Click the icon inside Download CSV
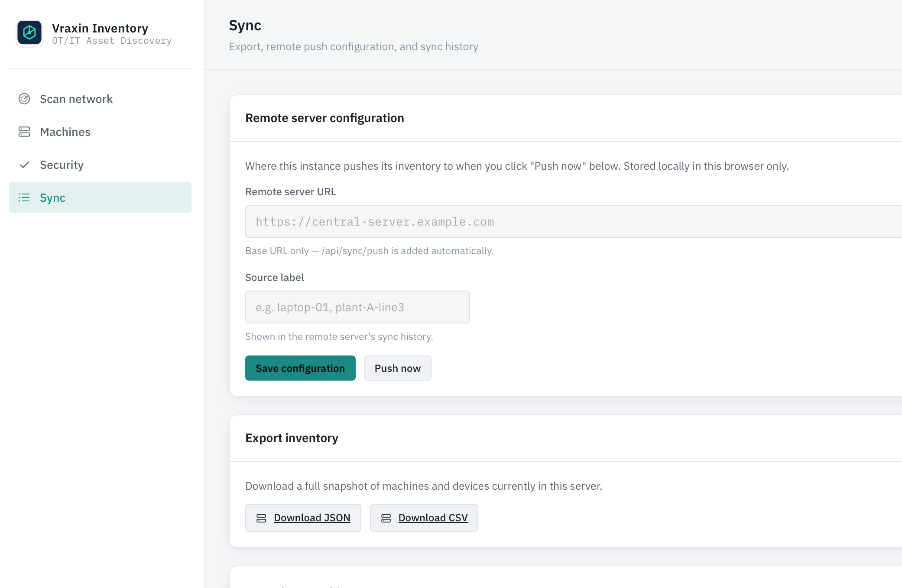The width and height of the screenshot is (902, 588). [x=386, y=518]
